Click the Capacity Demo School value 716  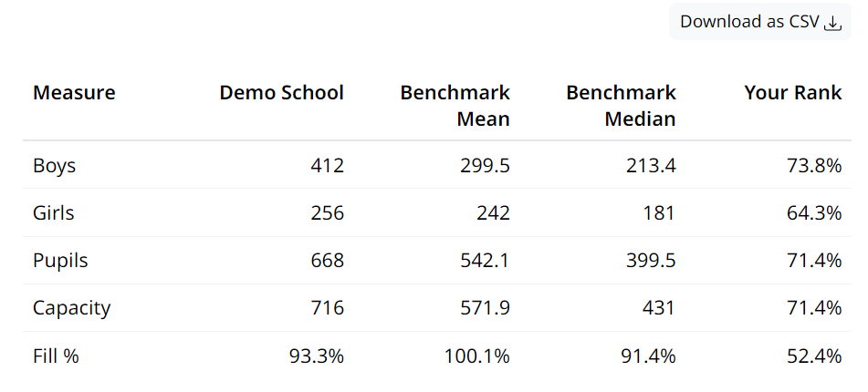327,308
